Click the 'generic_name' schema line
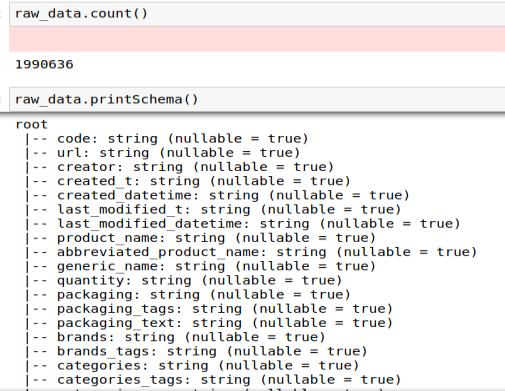505x391 pixels. coord(200,267)
